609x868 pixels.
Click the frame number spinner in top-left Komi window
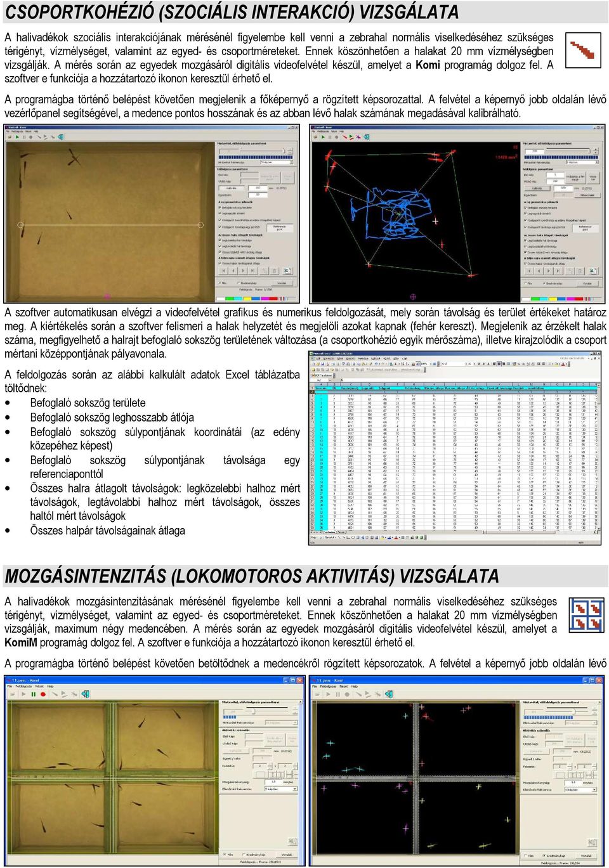(x=290, y=151)
